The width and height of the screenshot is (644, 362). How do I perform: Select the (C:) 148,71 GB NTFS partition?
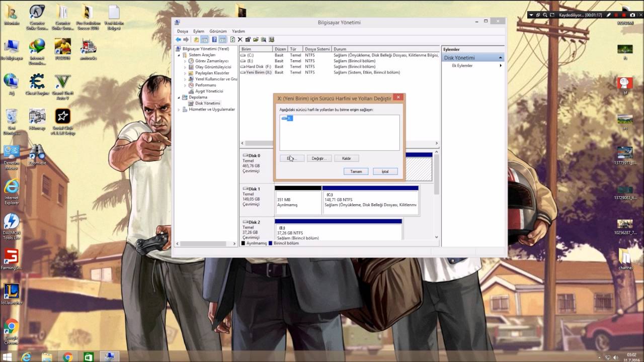click(x=370, y=200)
